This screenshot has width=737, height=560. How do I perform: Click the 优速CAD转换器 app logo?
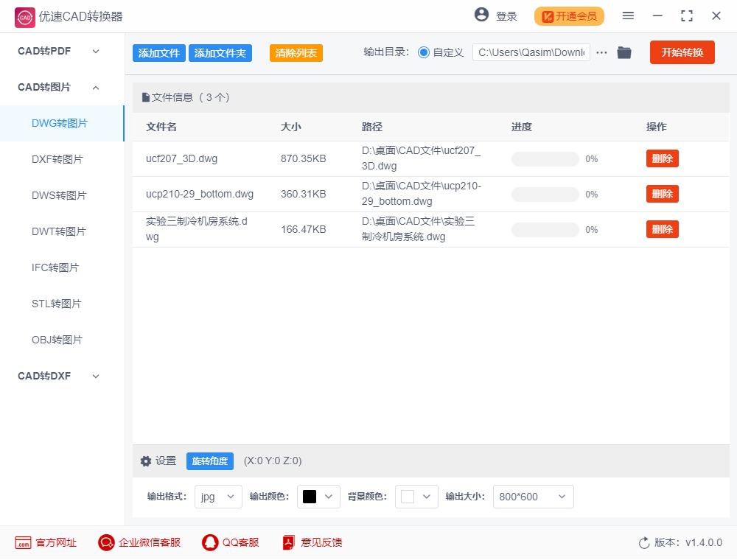(x=24, y=16)
